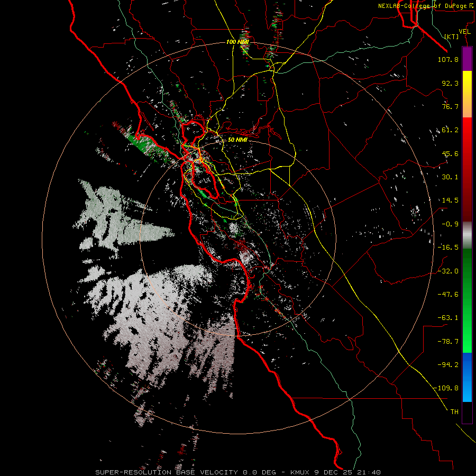Click the -32.0 velocity legend value

[x=448, y=271]
